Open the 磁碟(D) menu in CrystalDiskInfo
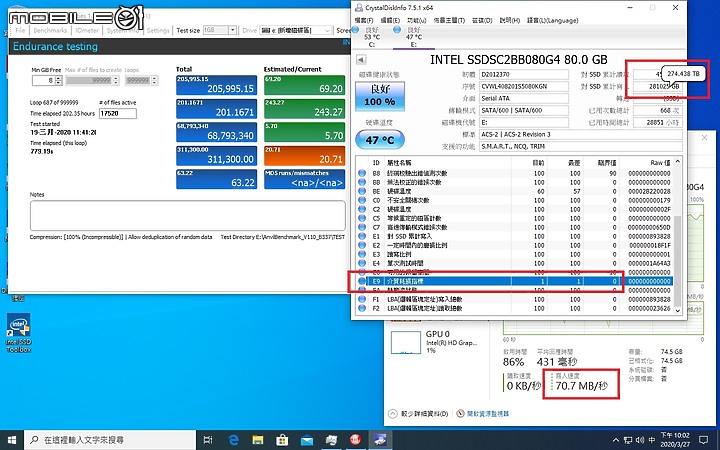Viewport: 720px width, 450px height. pyautogui.click(x=482, y=20)
